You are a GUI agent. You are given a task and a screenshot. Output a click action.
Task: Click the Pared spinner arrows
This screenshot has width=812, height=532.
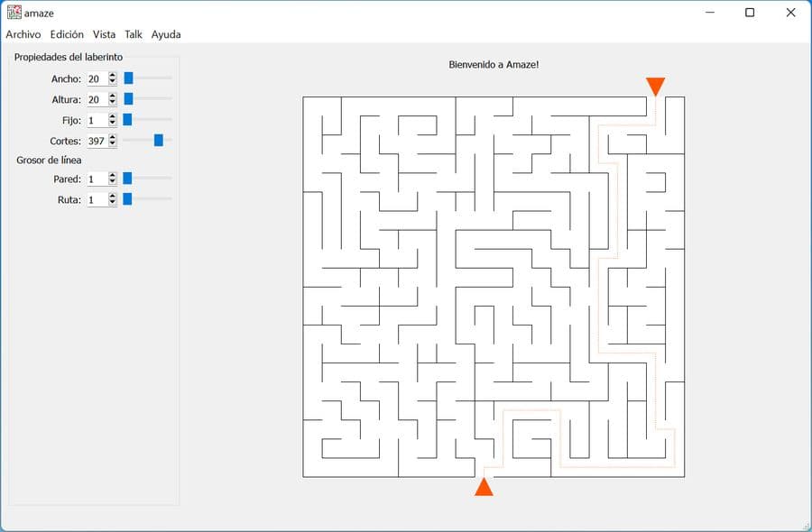[113, 179]
